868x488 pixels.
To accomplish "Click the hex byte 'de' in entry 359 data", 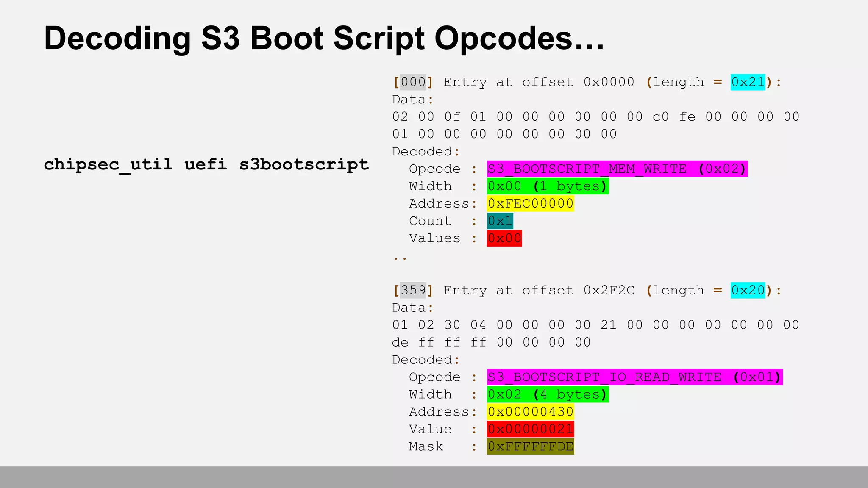I will click(x=400, y=342).
